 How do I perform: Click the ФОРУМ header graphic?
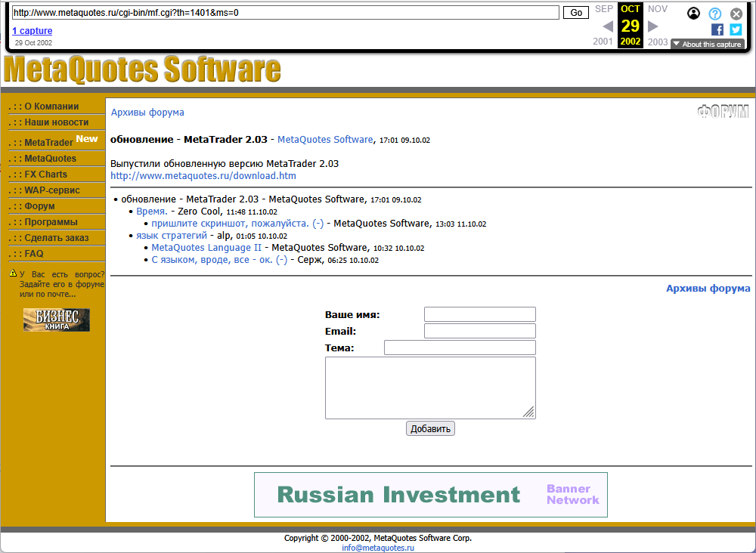[723, 112]
